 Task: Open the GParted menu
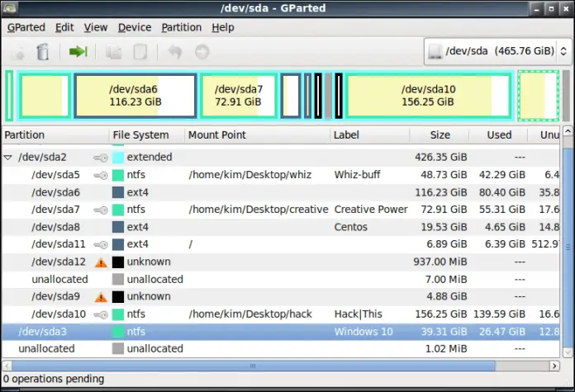click(26, 27)
